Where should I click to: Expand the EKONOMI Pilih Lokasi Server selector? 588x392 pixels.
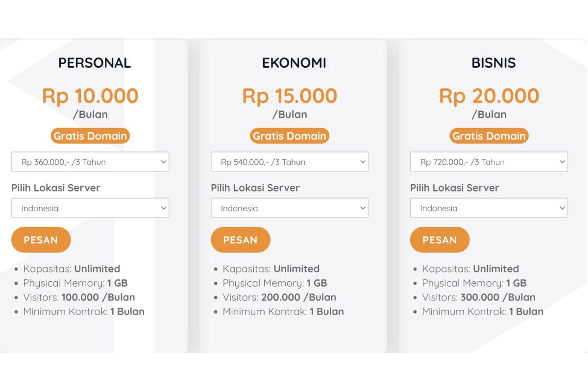point(289,208)
